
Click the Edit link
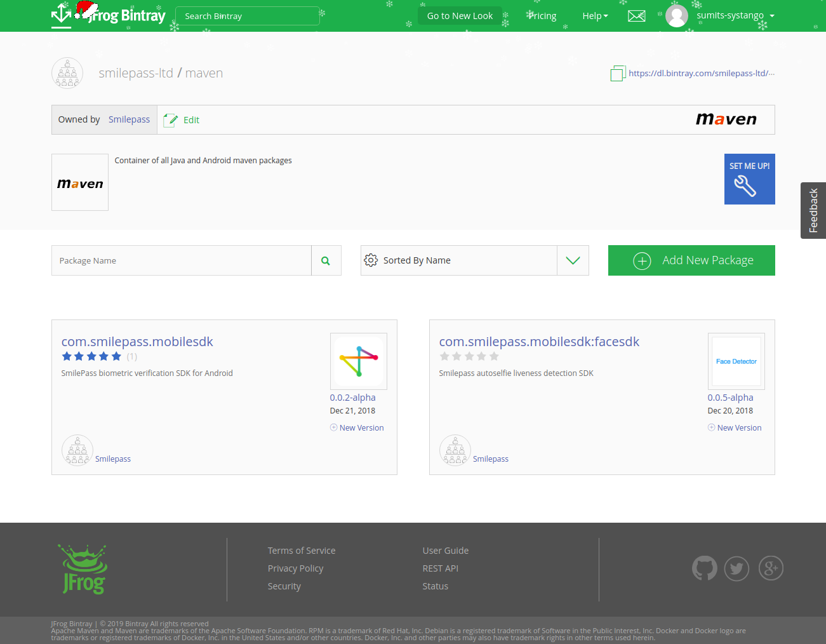click(x=191, y=120)
